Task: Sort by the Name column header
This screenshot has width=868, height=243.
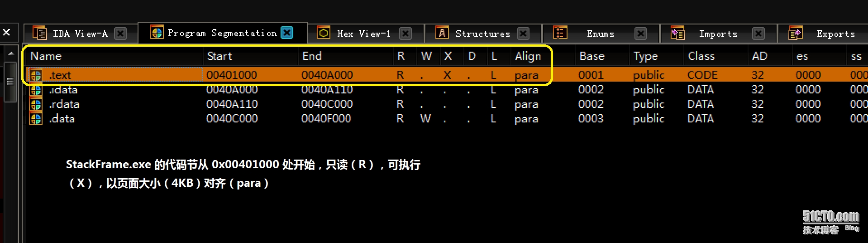Action: pyautogui.click(x=46, y=56)
